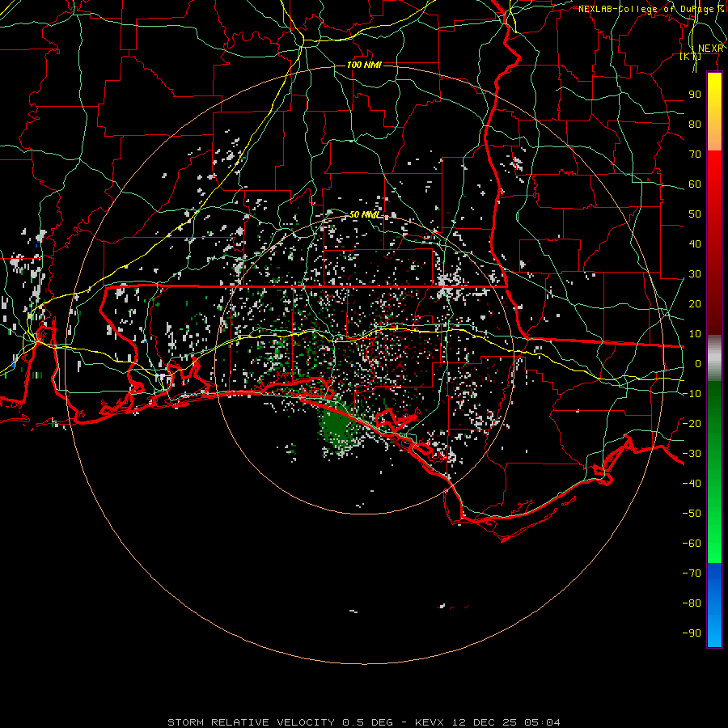Click the 70 value on the velocity scale
728x728 pixels.
click(x=695, y=154)
